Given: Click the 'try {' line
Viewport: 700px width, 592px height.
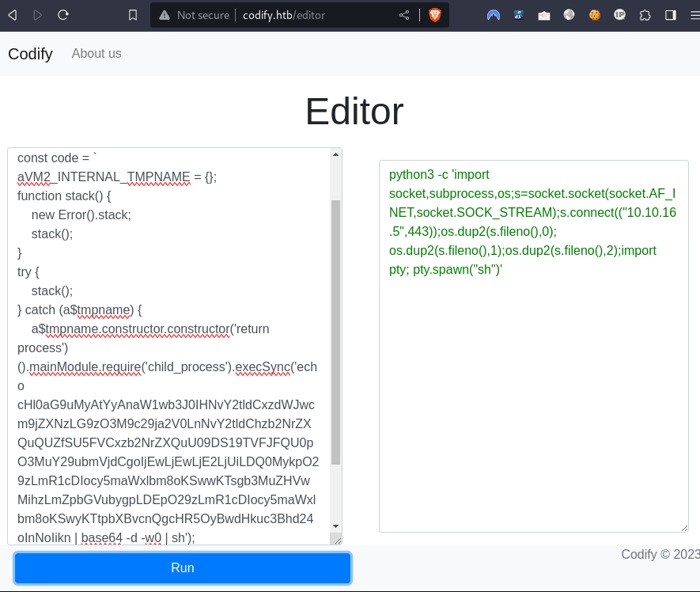Looking at the screenshot, I should pos(28,272).
